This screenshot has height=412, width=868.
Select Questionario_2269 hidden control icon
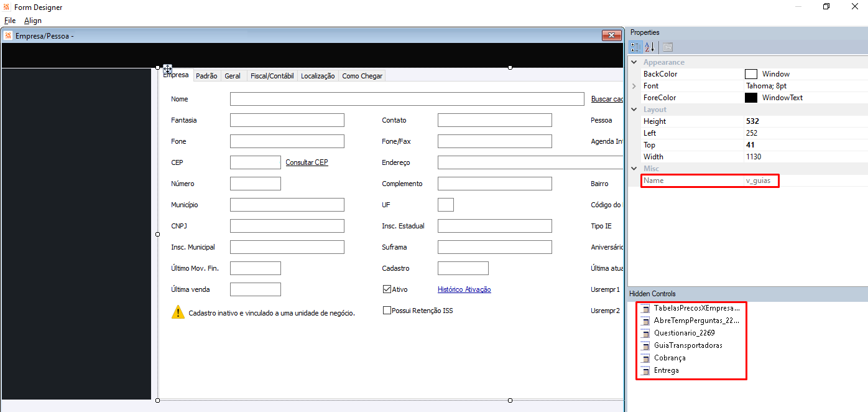[645, 333]
